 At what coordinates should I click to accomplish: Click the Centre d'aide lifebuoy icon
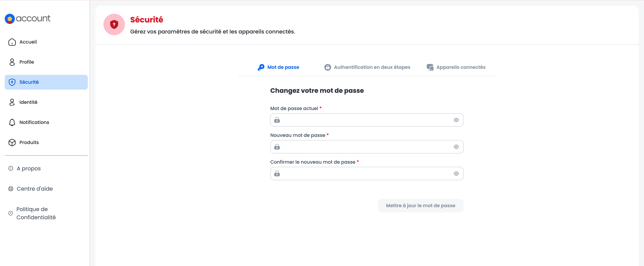click(11, 189)
